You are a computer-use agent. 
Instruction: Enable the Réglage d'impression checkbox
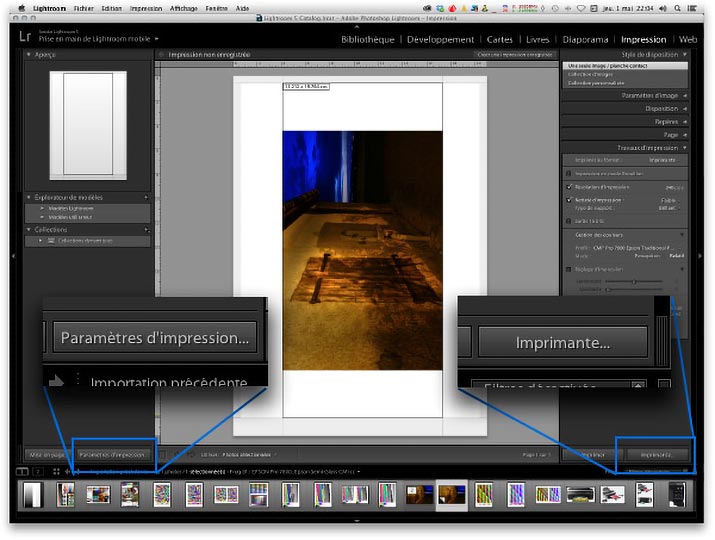coord(569,269)
